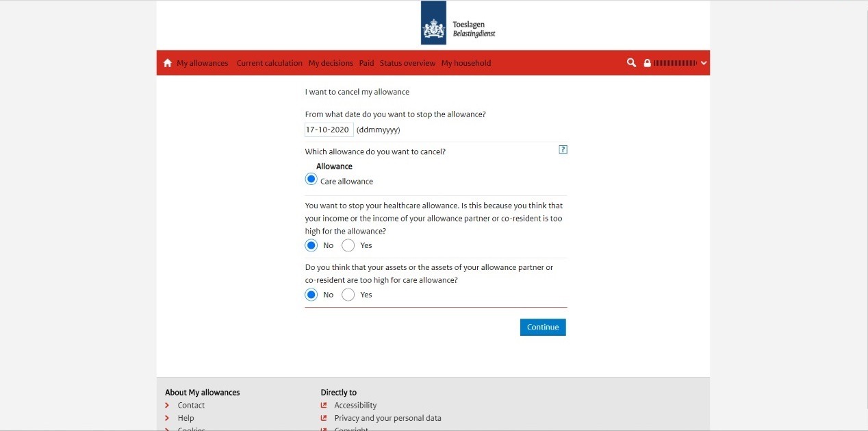This screenshot has width=868, height=431.
Task: Click the stop date input field
Action: (329, 130)
